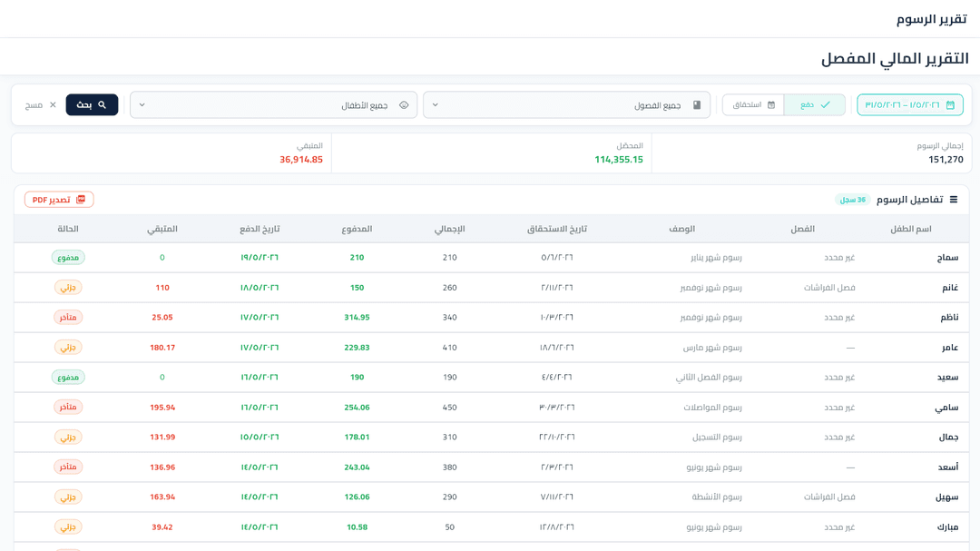Click the تاريخ الدفع column header
This screenshot has width=980, height=551.
click(260, 229)
